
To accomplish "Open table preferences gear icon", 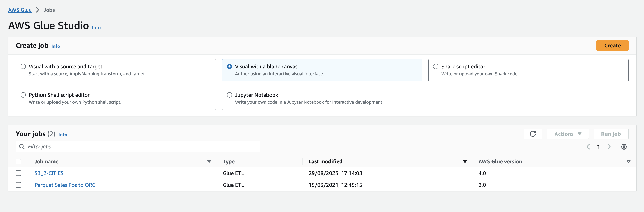I will [x=624, y=147].
